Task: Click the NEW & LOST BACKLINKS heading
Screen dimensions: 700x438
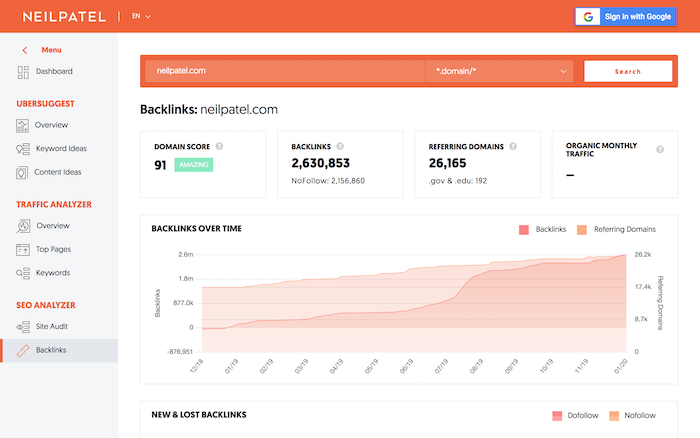Action: pos(199,415)
